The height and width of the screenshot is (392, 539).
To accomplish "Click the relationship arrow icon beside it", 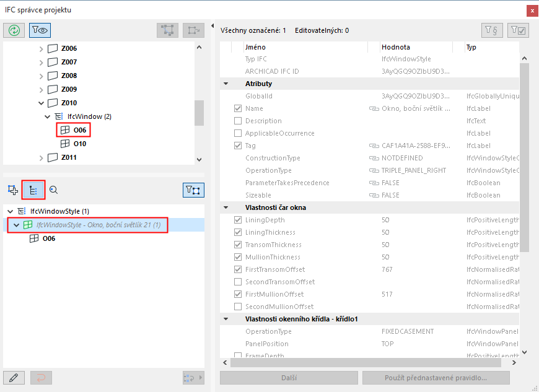I will point(193,30).
